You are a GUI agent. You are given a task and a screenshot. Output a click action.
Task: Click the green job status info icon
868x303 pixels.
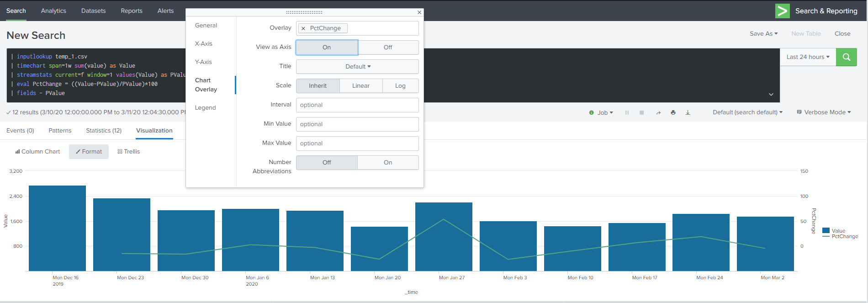592,112
